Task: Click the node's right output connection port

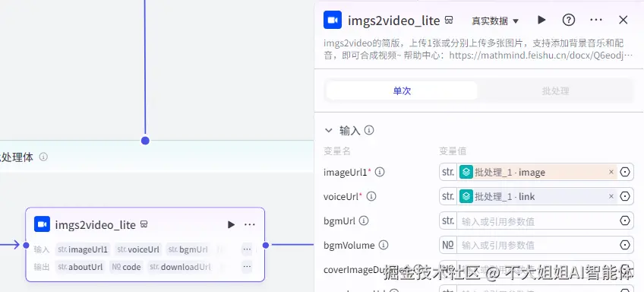Action: [x=265, y=245]
